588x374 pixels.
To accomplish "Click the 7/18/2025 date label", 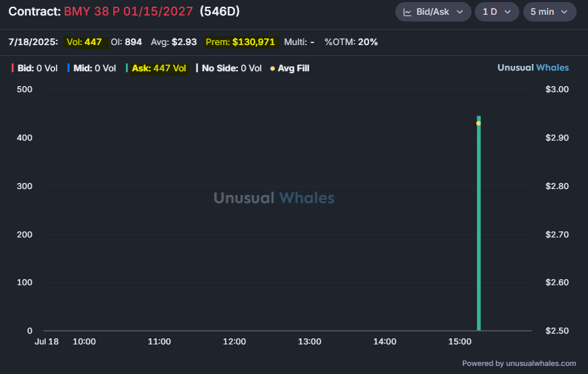I will tap(34, 42).
